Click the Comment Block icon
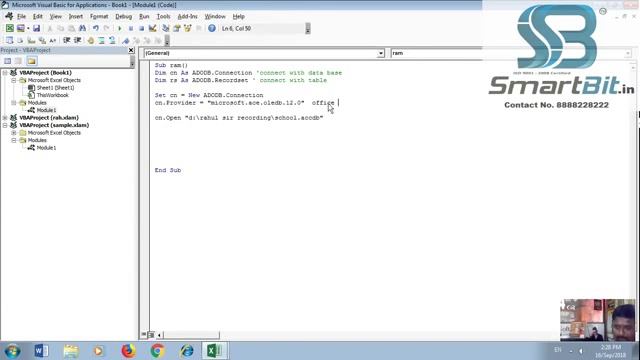Image resolution: width=640 pixels, height=360 pixels. pyautogui.click(x=101, y=40)
